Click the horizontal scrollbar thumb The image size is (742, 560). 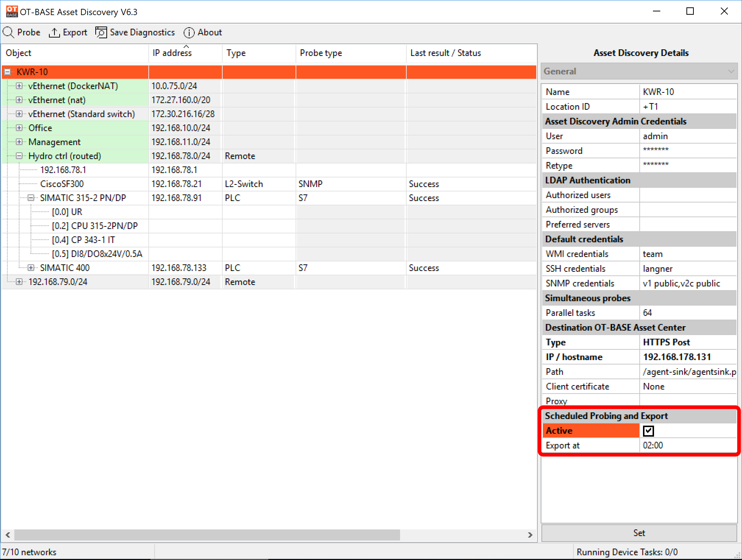207,535
